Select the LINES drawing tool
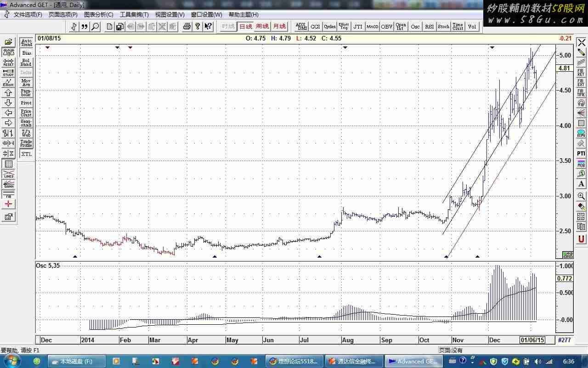 click(x=8, y=174)
